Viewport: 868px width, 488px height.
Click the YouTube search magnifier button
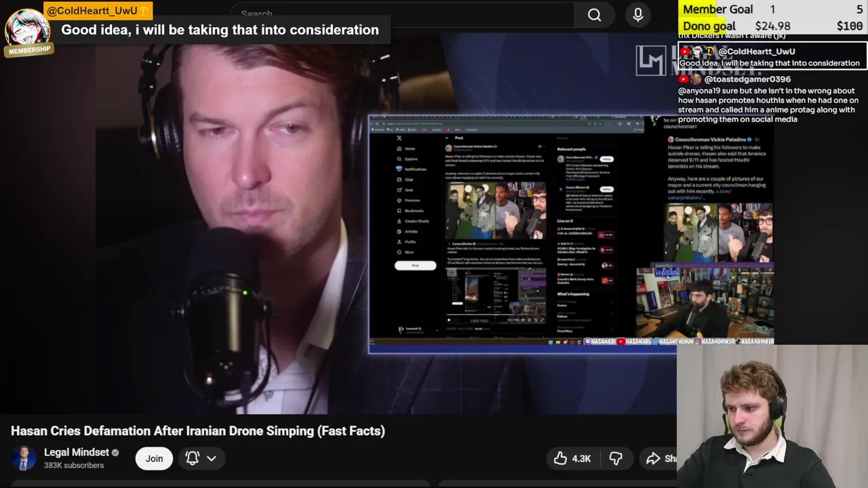(x=594, y=14)
